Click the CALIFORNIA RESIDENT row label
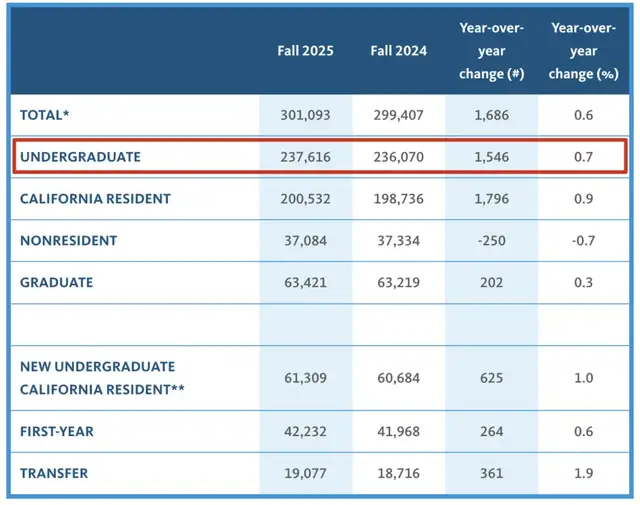Viewport: 640px width, 505px height. click(95, 199)
